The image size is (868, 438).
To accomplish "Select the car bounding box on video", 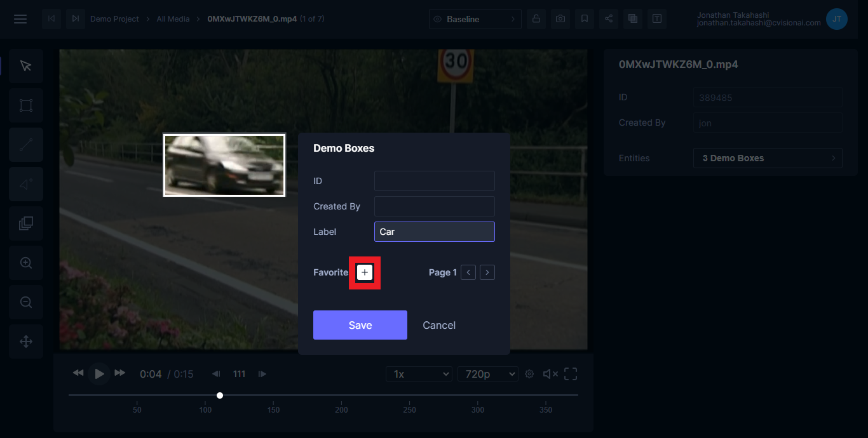I will point(224,165).
